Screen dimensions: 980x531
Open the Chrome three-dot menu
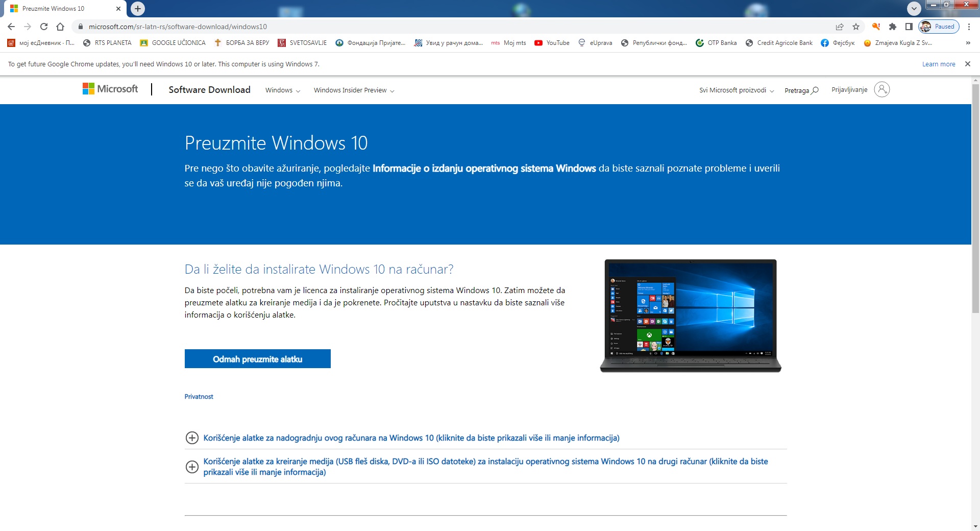969,27
